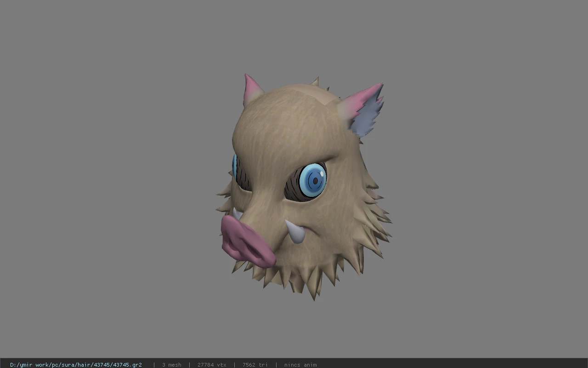Click the boar head 3D model

pyautogui.click(x=303, y=186)
